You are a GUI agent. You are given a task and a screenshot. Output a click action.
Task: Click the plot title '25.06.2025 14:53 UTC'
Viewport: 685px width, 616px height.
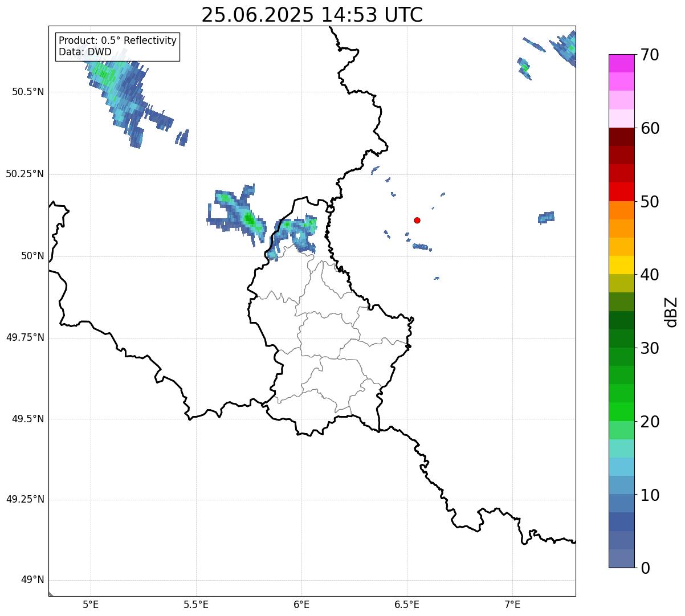point(312,15)
